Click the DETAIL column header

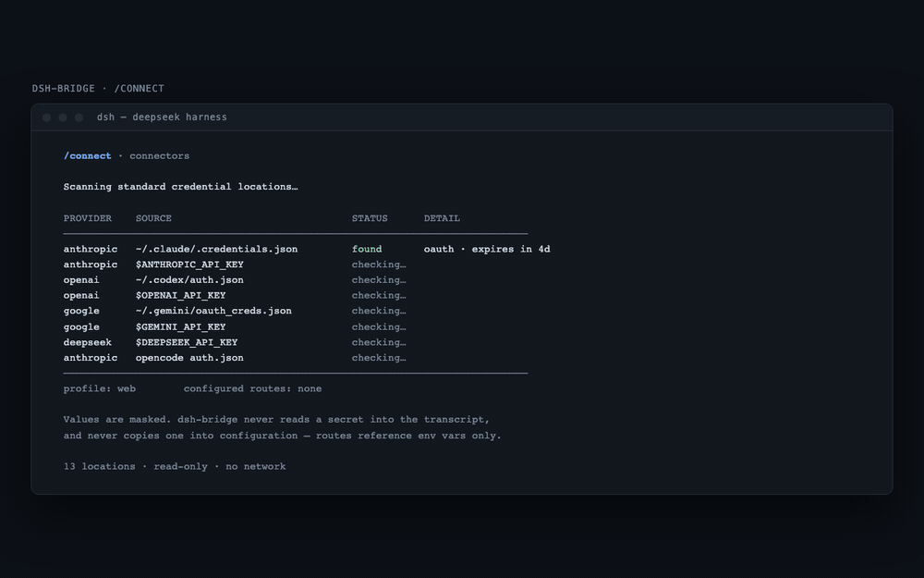pyautogui.click(x=442, y=218)
